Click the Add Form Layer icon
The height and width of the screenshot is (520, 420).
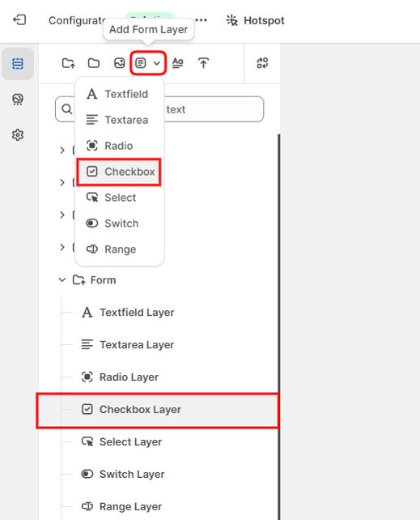click(x=141, y=63)
